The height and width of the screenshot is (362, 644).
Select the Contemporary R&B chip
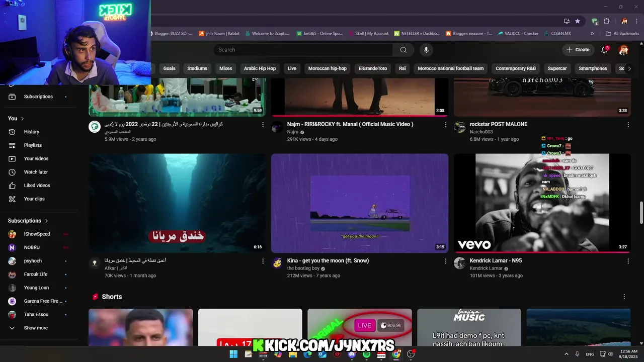516,68
